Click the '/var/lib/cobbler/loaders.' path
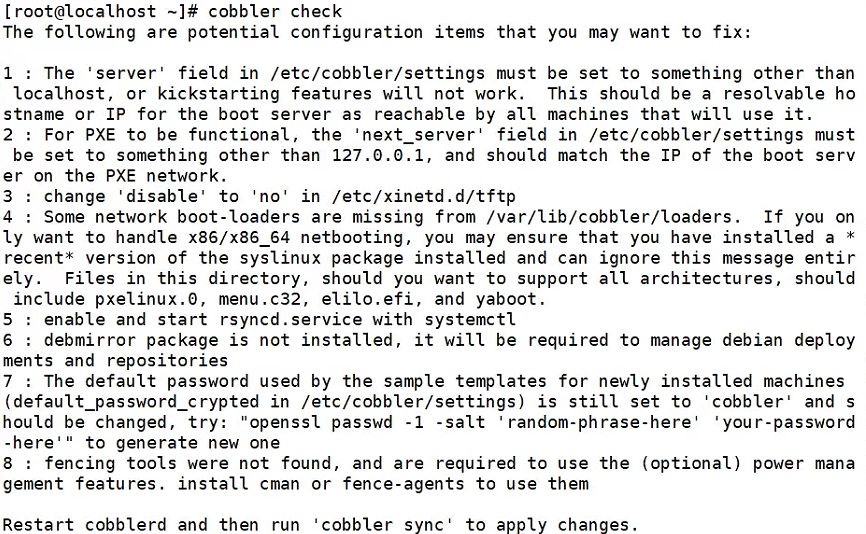The width and height of the screenshot is (866, 534). (614, 217)
